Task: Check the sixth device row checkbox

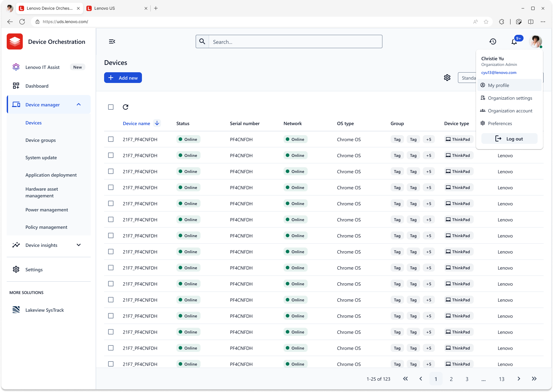Action: click(111, 219)
